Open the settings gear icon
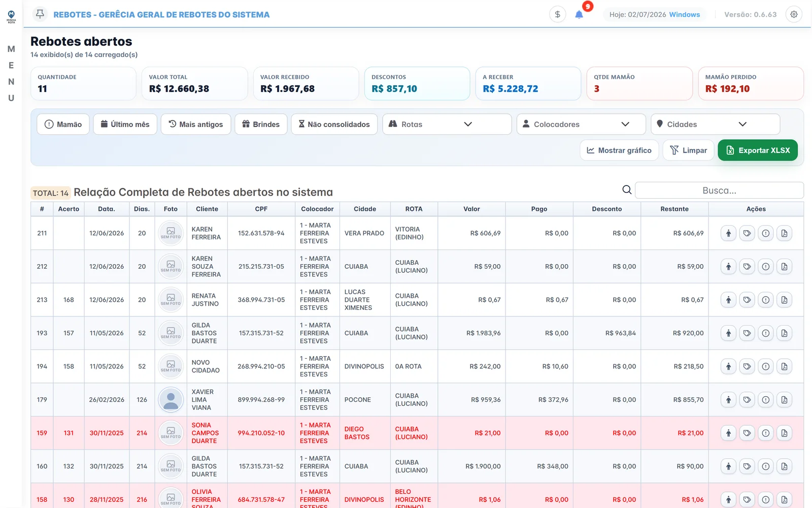 794,14
